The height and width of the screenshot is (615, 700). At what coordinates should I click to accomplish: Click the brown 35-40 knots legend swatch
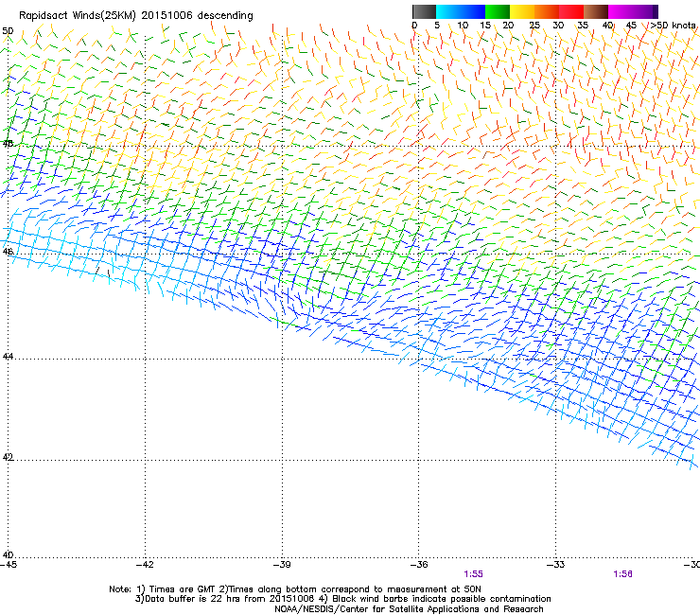click(596, 11)
